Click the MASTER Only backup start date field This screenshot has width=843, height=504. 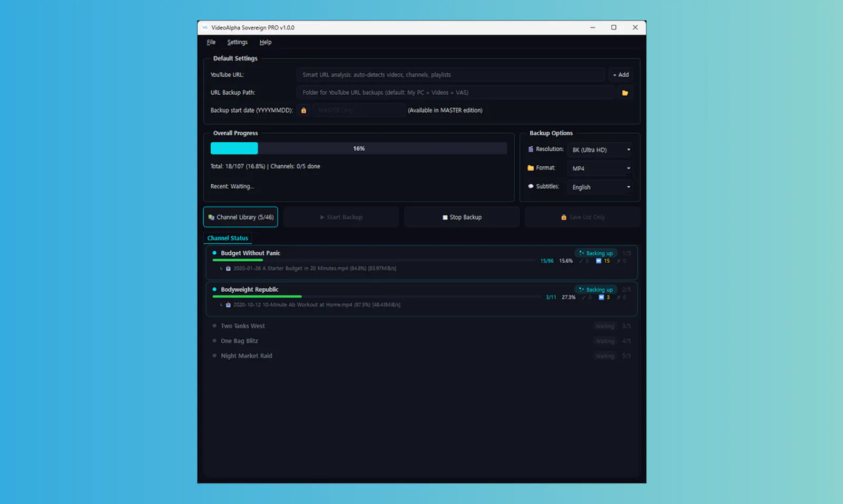(359, 110)
